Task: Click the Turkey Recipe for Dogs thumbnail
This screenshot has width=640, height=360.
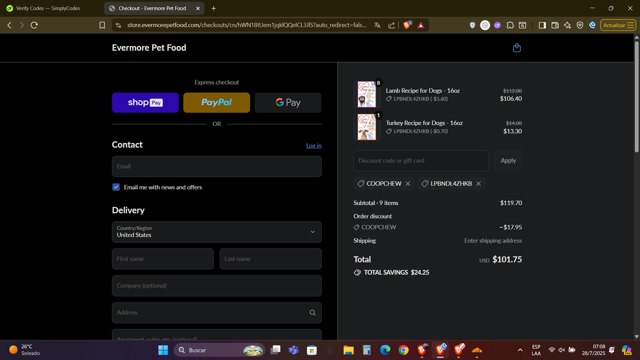Action: pyautogui.click(x=367, y=127)
